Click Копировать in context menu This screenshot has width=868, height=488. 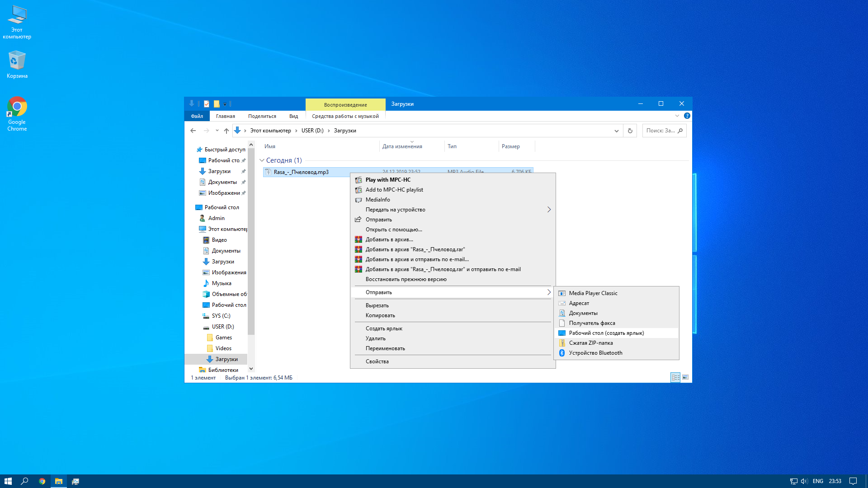pos(380,315)
